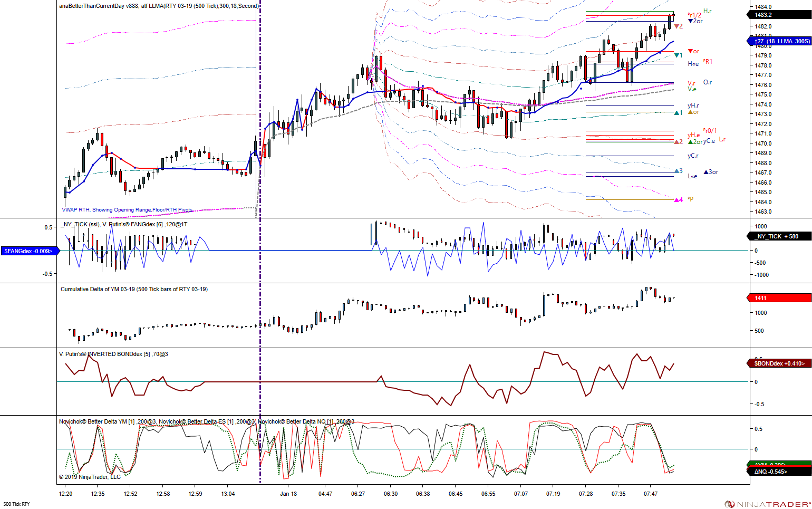Click the red 'r1/2' pivot label

click(x=694, y=15)
